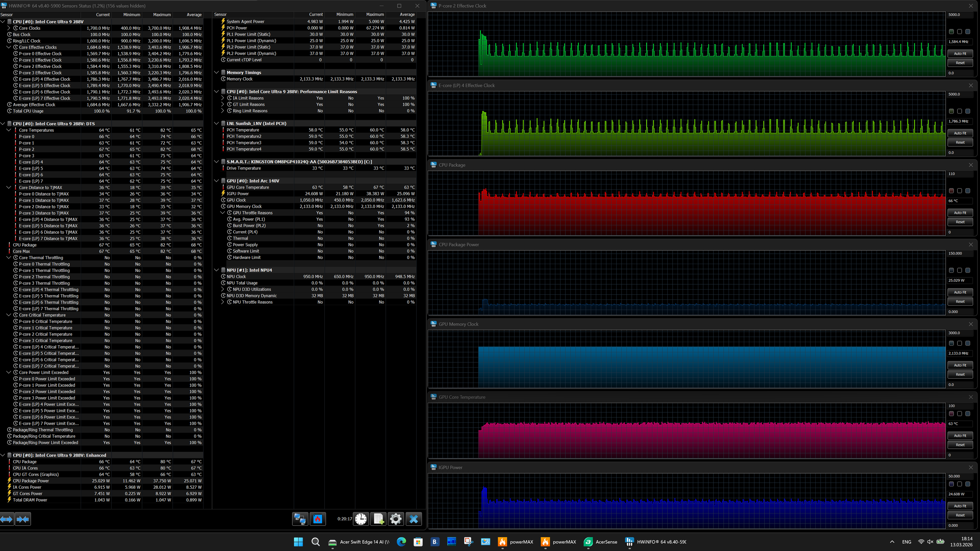Open Microsoft Store from taskbar
Viewport: 980px width, 551px height.
pos(418,542)
